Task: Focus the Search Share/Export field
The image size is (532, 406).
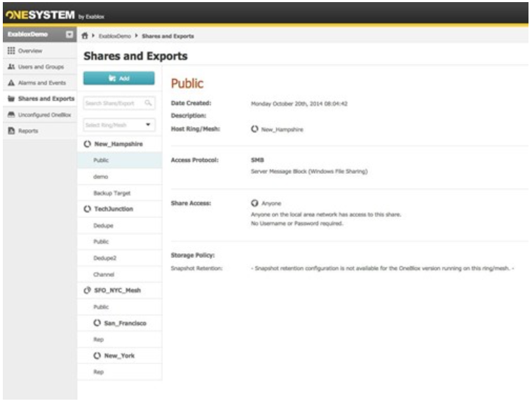Action: pos(119,103)
